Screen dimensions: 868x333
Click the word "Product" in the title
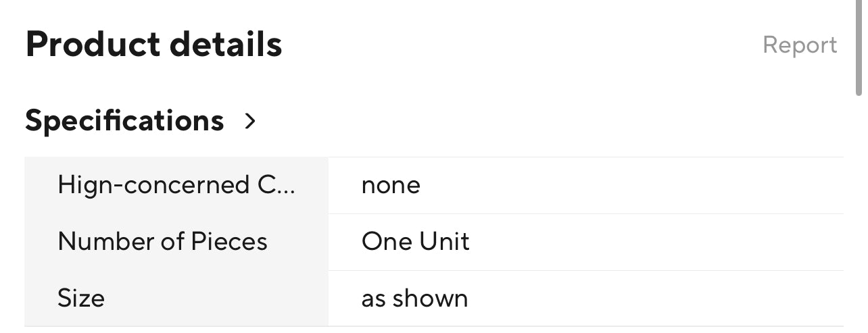point(91,45)
